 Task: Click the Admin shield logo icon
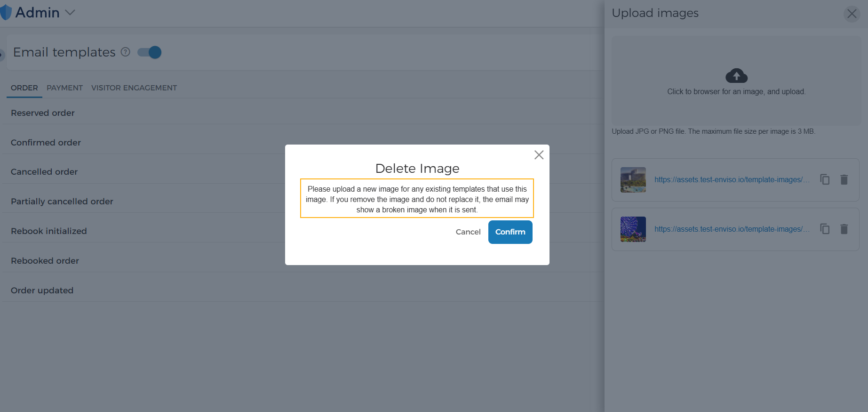pos(5,12)
